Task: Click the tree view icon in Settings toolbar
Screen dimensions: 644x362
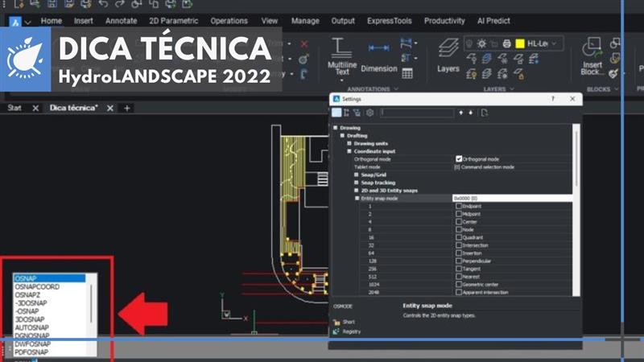Action: (x=357, y=113)
